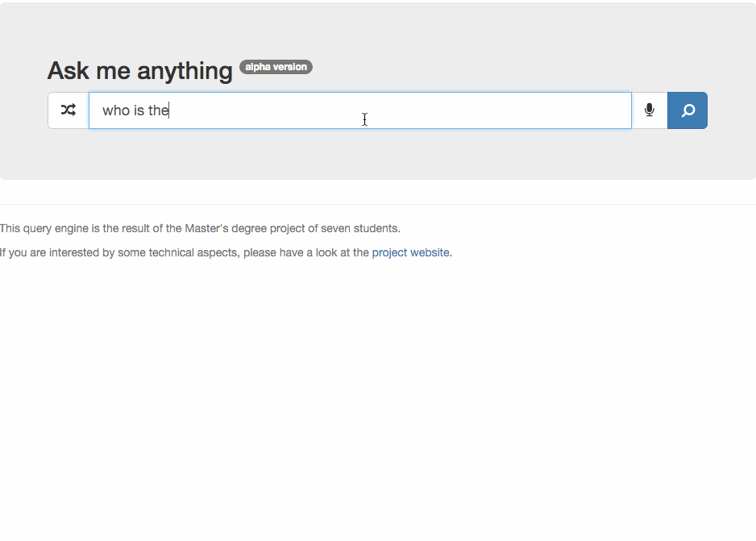Click the word 'who' in the search box
Viewport: 756px width, 541px height.
point(116,110)
